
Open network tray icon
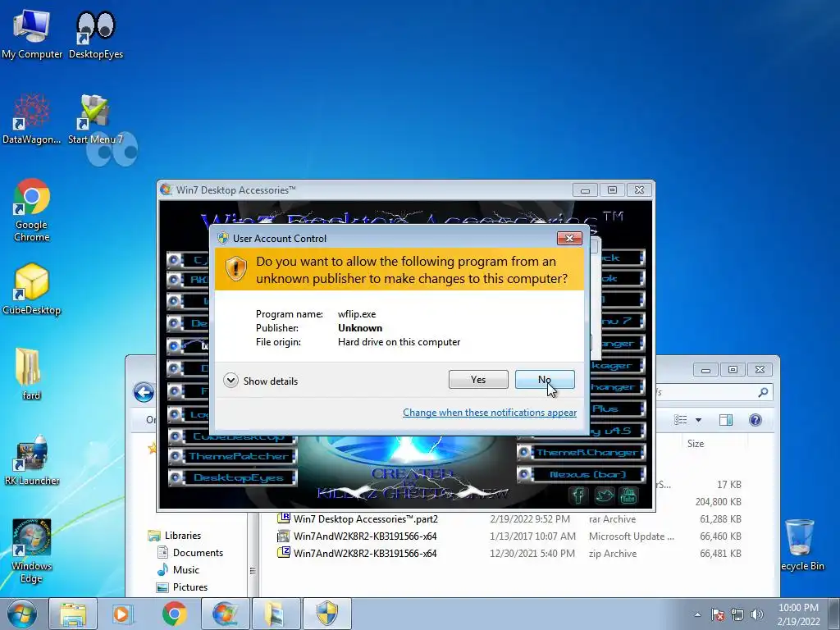click(x=737, y=614)
